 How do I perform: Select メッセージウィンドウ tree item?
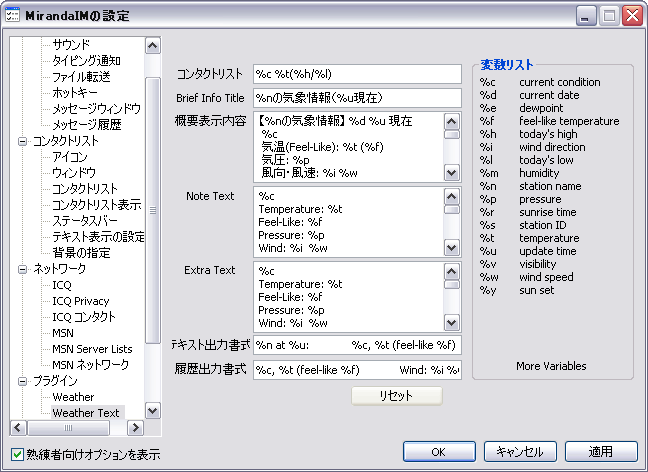pyautogui.click(x=96, y=109)
